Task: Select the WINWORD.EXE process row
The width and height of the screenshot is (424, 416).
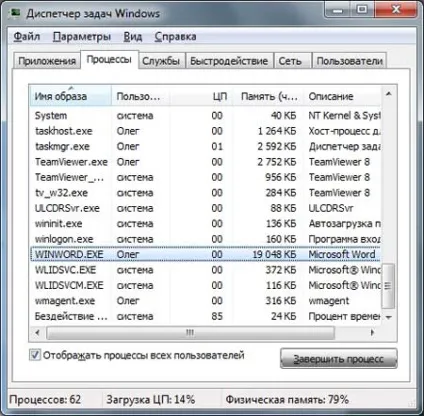Action: point(205,254)
